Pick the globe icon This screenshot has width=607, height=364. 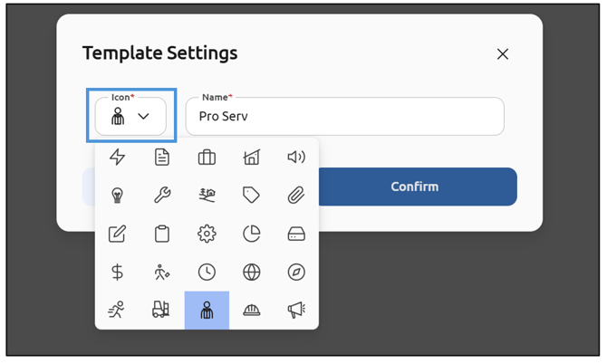click(x=251, y=273)
